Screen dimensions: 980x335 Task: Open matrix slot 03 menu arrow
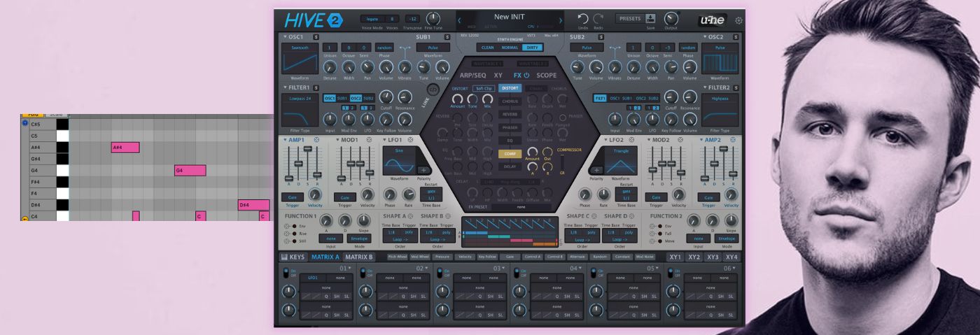[503, 268]
